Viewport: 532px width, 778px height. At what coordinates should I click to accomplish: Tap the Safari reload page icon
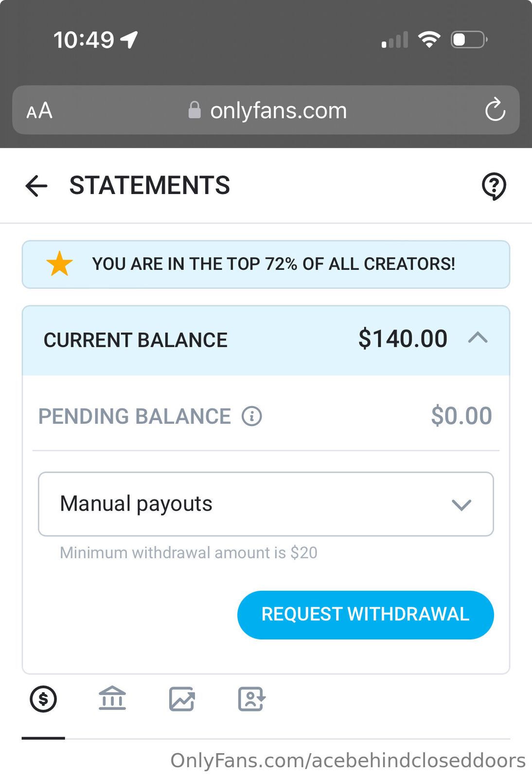(495, 110)
